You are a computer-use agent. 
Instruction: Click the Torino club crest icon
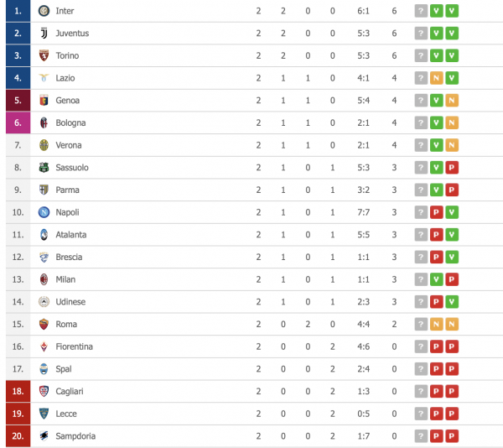(44, 55)
